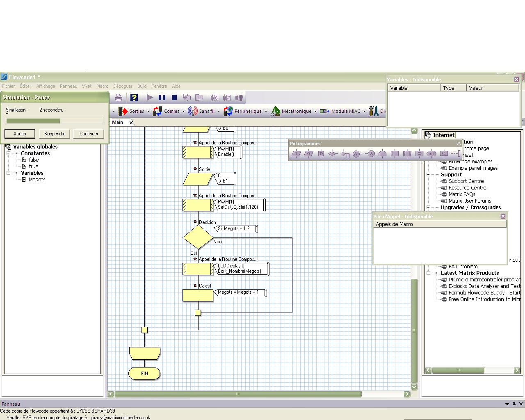Image resolution: width=525 pixels, height=420 pixels.
Task: Click the Compile to C toolbar icon
Action: pyautogui.click(x=215, y=98)
